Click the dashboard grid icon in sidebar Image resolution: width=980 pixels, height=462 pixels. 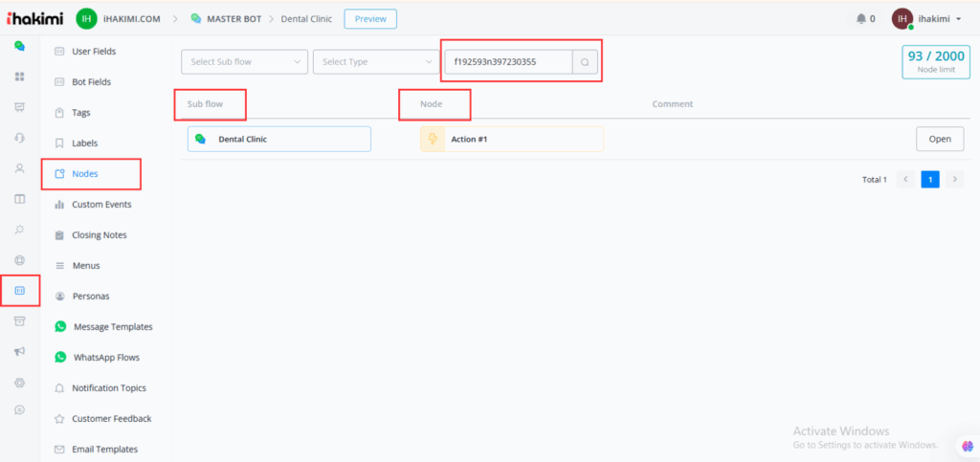[19, 77]
